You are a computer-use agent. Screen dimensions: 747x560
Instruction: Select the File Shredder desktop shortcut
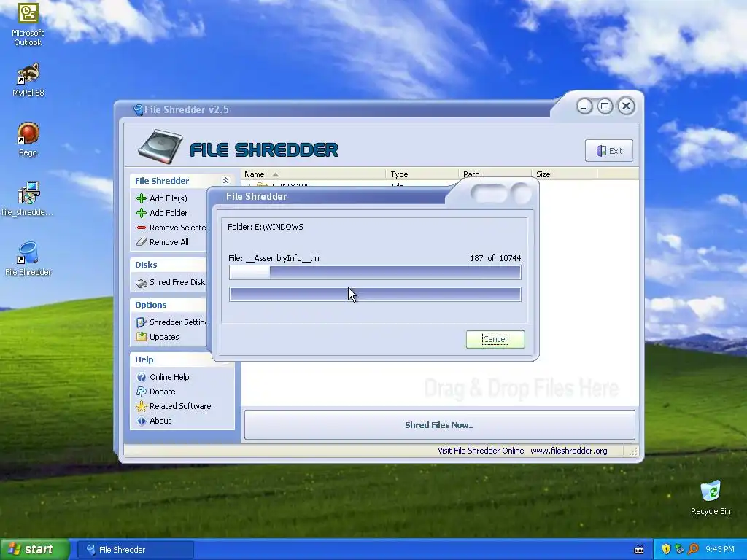coord(28,259)
